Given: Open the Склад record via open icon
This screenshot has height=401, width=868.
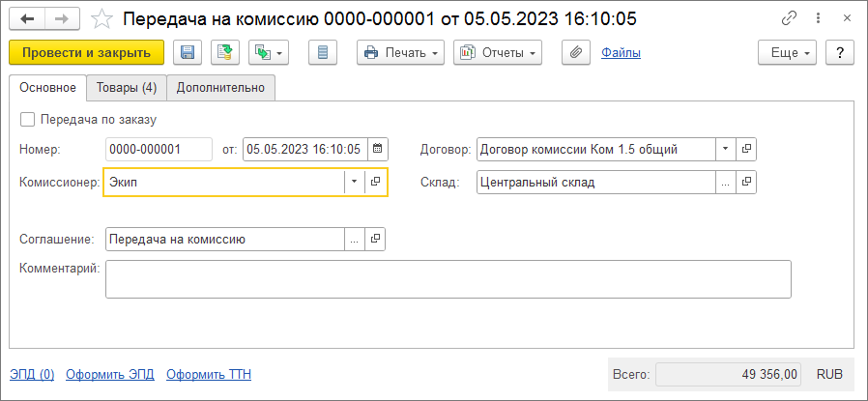Looking at the screenshot, I should (x=746, y=182).
